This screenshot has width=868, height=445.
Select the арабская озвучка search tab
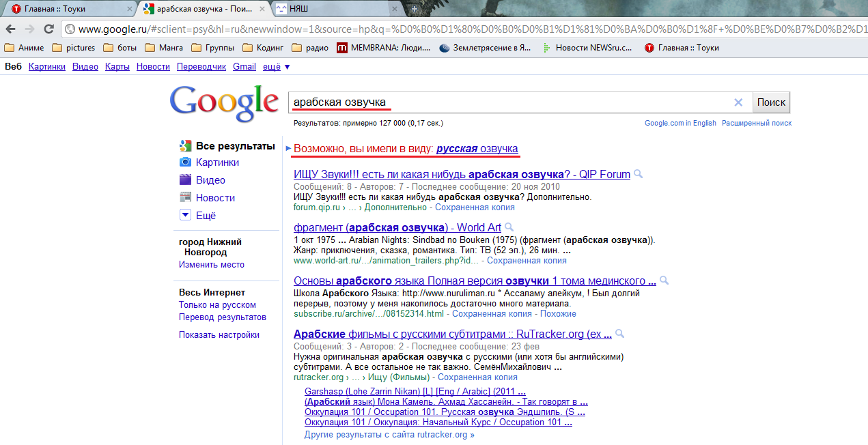point(203,9)
